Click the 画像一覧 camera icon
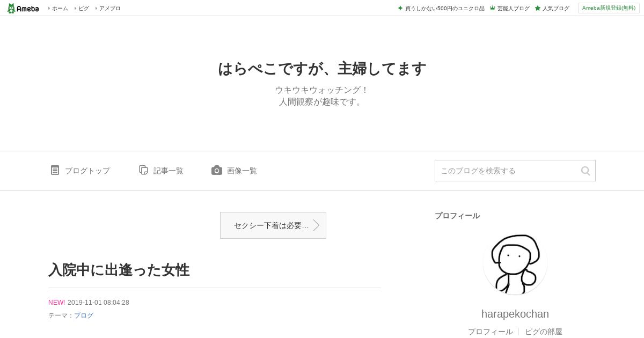Screen dimensions: 644x338 tap(217, 170)
